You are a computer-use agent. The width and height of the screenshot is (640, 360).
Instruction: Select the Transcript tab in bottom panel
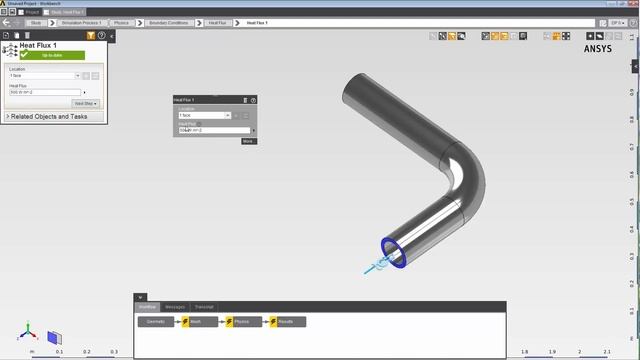pos(204,307)
